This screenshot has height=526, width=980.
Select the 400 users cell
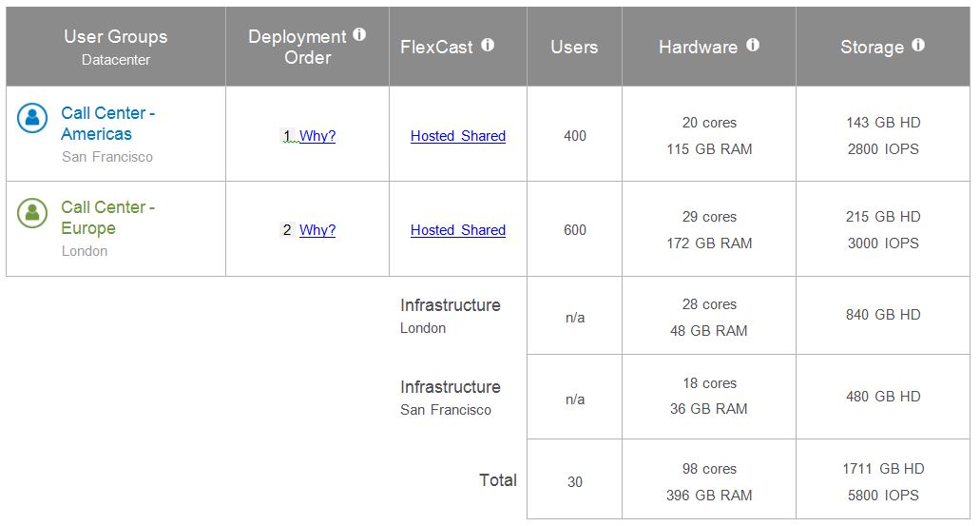click(574, 136)
